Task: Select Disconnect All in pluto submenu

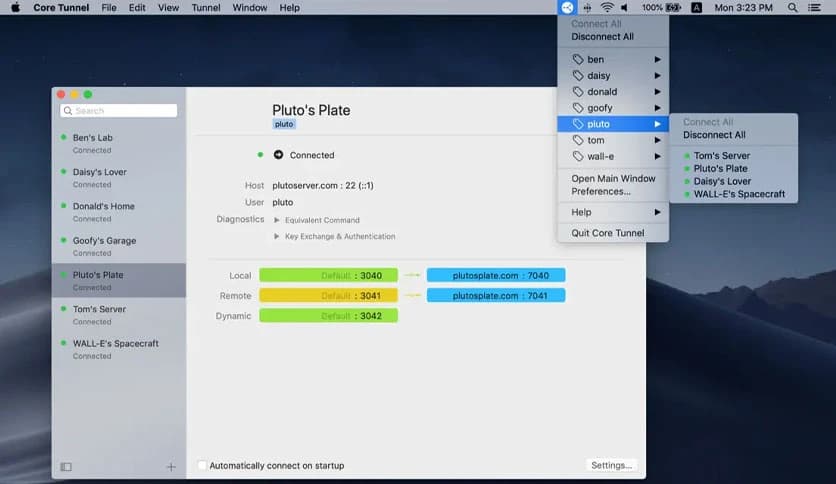Action: [x=714, y=135]
